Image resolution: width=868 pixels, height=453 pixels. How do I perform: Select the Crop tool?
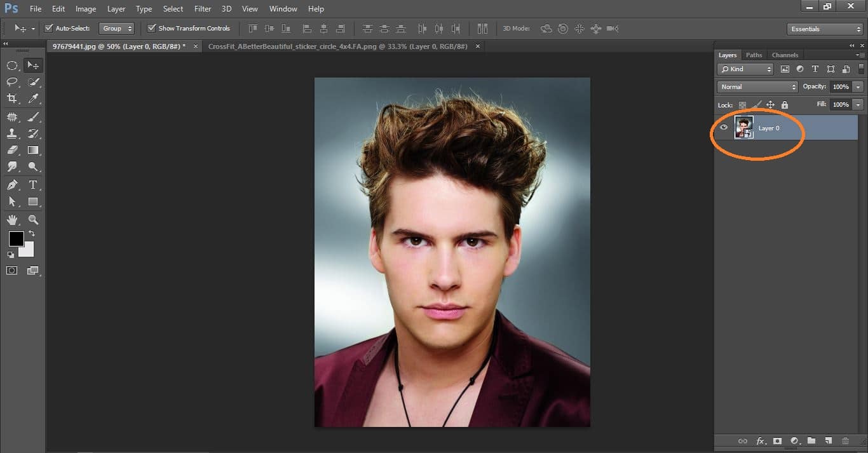13,98
